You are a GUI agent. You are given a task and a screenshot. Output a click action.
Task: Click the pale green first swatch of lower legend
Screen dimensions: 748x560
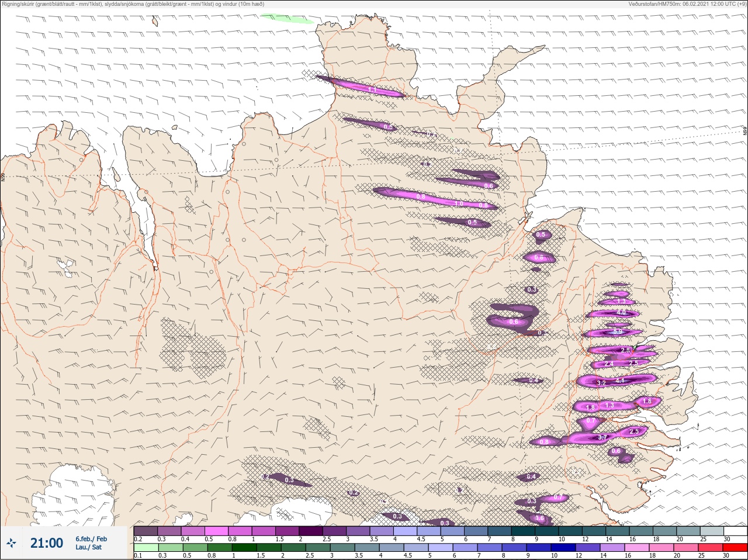(146, 548)
